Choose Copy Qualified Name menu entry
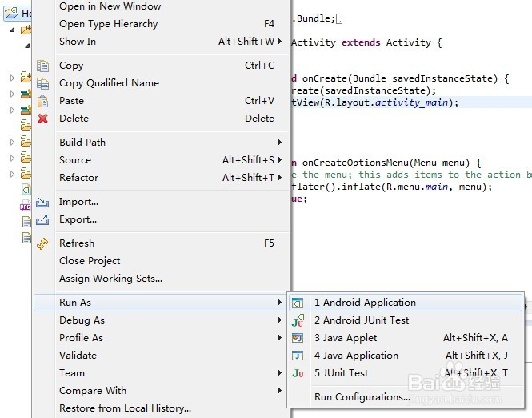The width and height of the screenshot is (532, 418). pyautogui.click(x=109, y=83)
